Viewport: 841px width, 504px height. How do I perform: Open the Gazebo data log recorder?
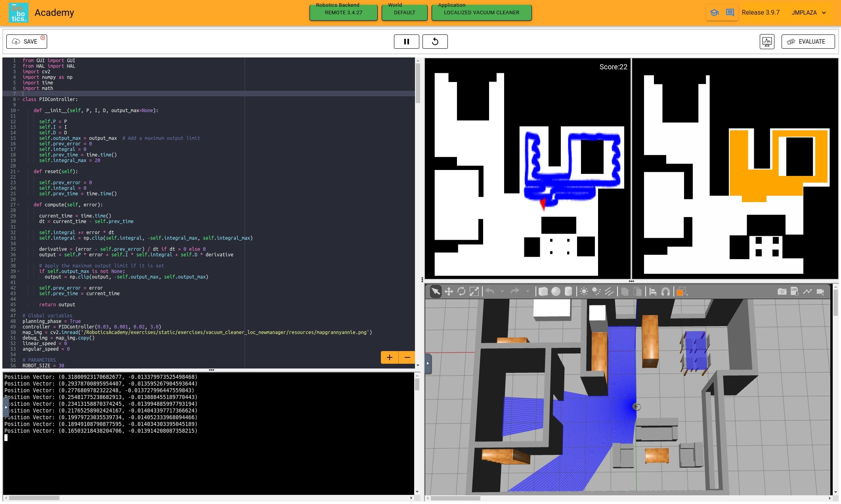pyautogui.click(x=794, y=292)
